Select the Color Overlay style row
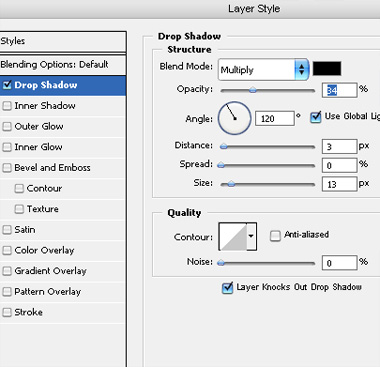Screen dimensions: 380x367 point(63,250)
